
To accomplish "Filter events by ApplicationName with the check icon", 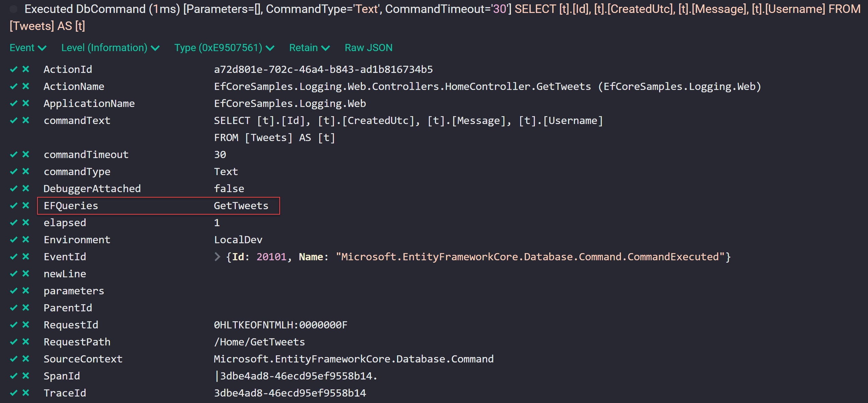I will pyautogui.click(x=14, y=103).
